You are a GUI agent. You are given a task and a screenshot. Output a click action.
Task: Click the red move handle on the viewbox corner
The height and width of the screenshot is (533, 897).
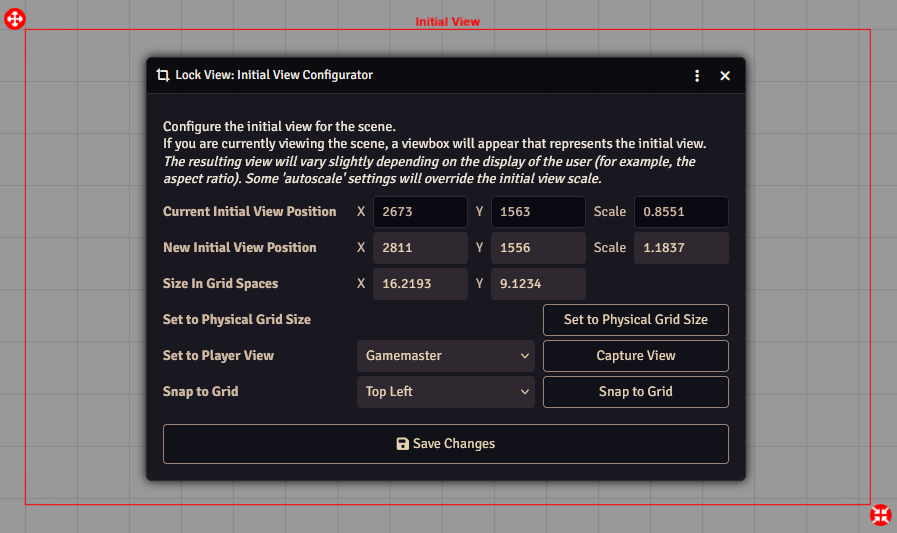[15, 19]
